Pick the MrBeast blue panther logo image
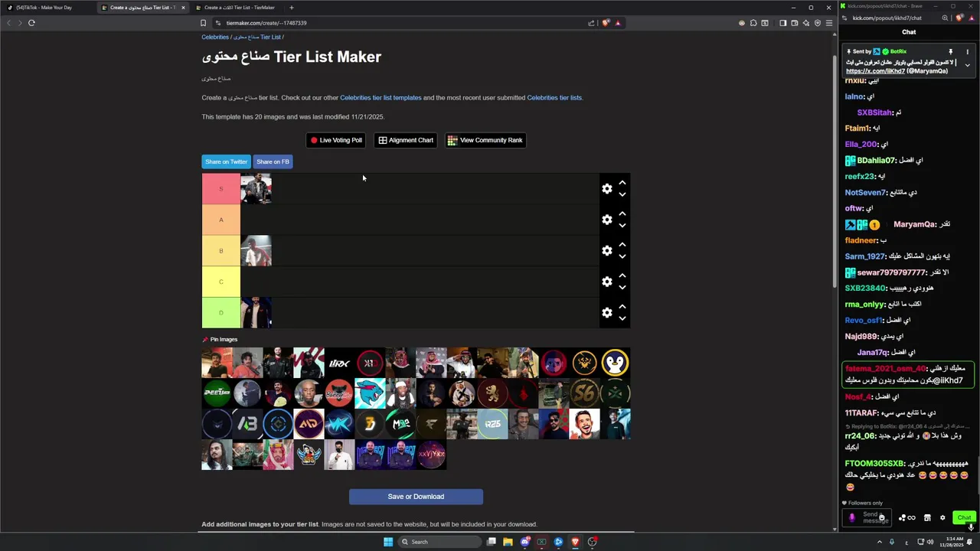 (x=370, y=393)
